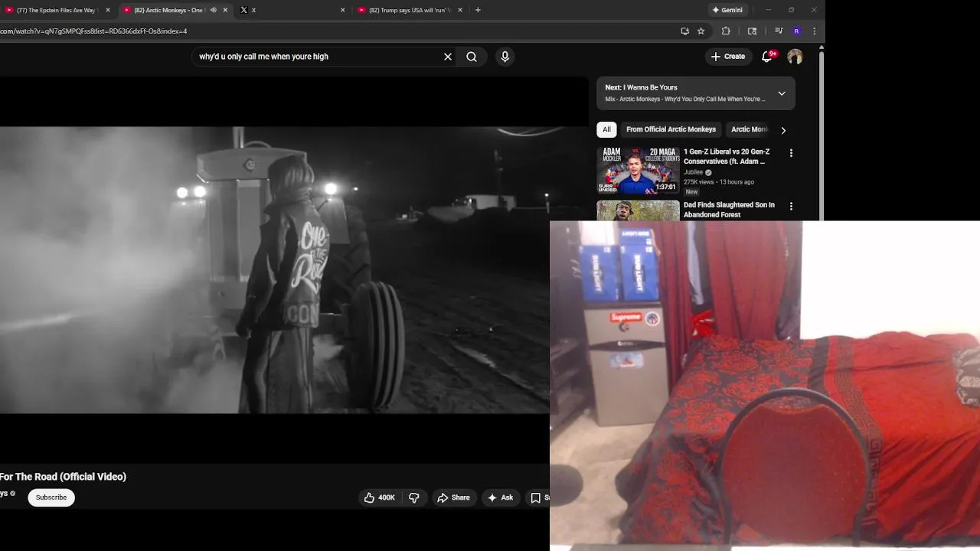Screen dimensions: 980x551
Task: Share the video
Action: [x=454, y=497]
